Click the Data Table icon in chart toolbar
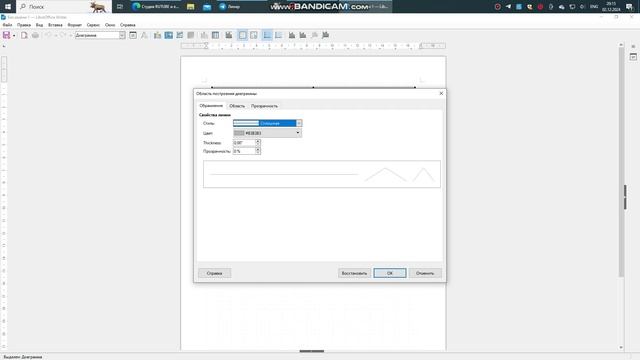The height and width of the screenshot is (360, 640). [x=216, y=36]
